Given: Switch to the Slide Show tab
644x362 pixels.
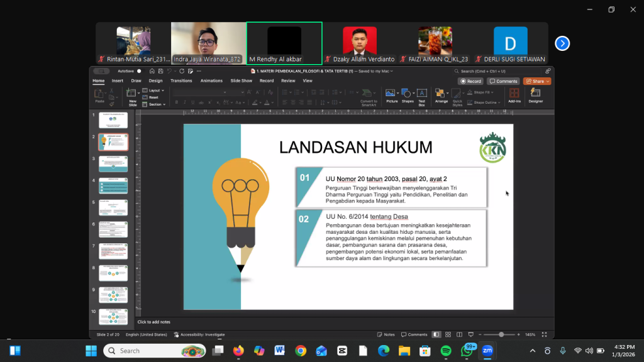Looking at the screenshot, I should [x=241, y=80].
